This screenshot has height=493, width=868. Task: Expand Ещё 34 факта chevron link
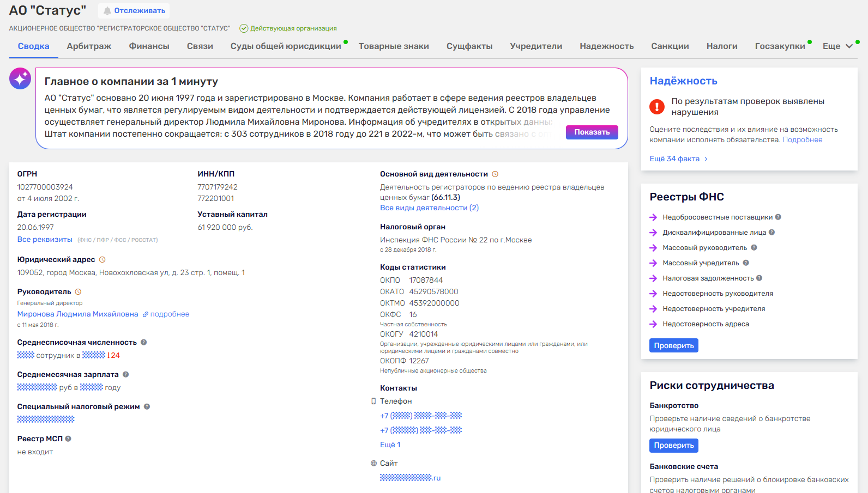click(679, 159)
